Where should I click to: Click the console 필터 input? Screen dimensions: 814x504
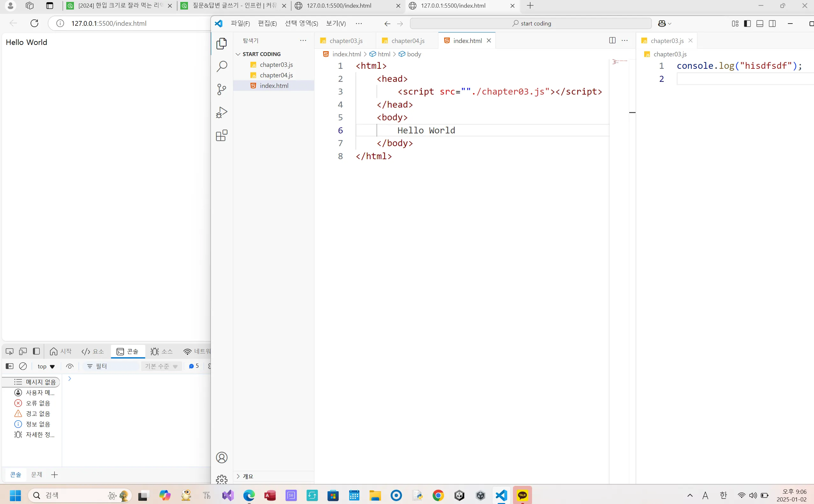tap(111, 366)
